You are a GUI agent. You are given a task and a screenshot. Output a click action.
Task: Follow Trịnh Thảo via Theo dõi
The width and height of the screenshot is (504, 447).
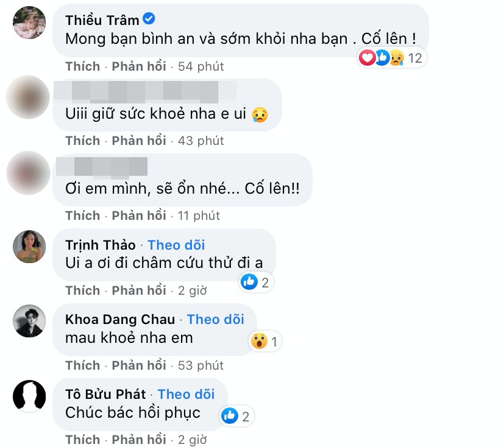(177, 245)
